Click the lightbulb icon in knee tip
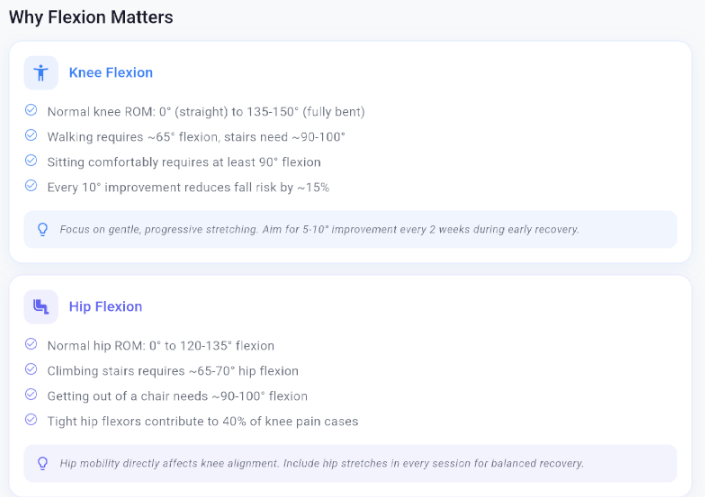Screen dimensions: 705x497 [x=43, y=229]
